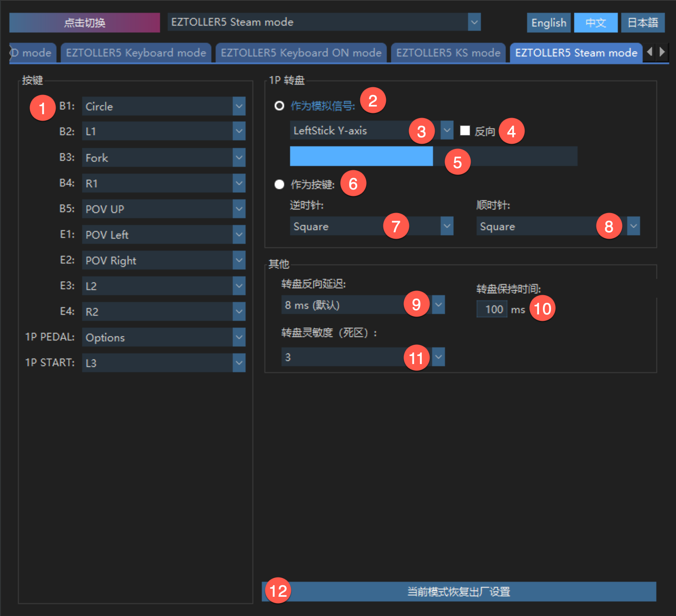This screenshot has height=616, width=676.
Task: Open the B1 Circle dropdown
Action: point(164,106)
